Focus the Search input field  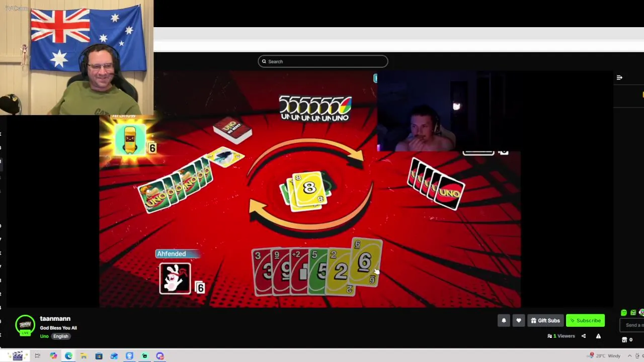[323, 61]
